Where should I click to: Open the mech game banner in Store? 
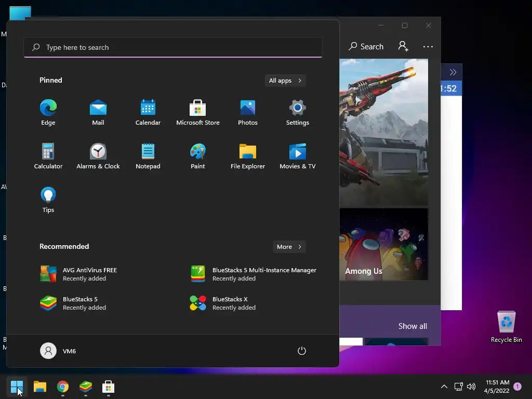[x=384, y=132]
